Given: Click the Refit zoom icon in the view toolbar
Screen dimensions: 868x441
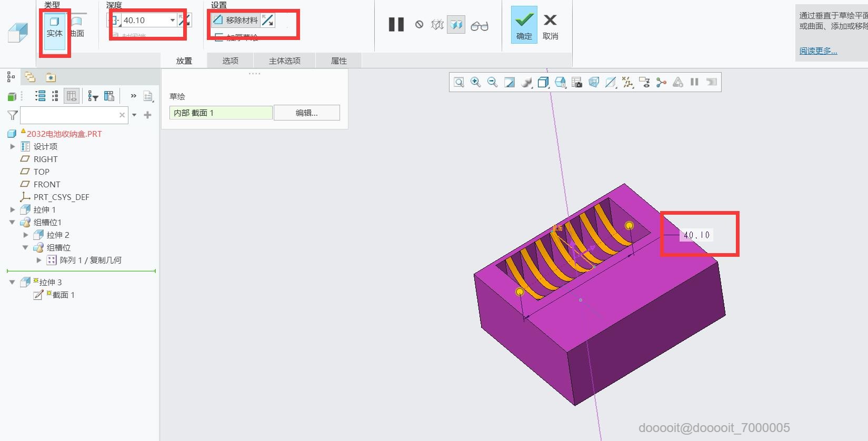Looking at the screenshot, I should [459, 82].
